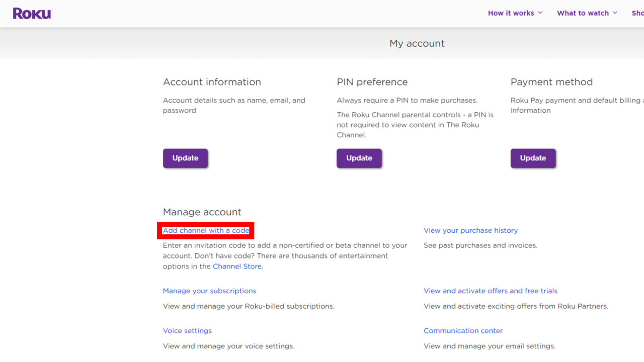The width and height of the screenshot is (644, 362).
Task: Click the PIN preference heading
Action: point(372,82)
